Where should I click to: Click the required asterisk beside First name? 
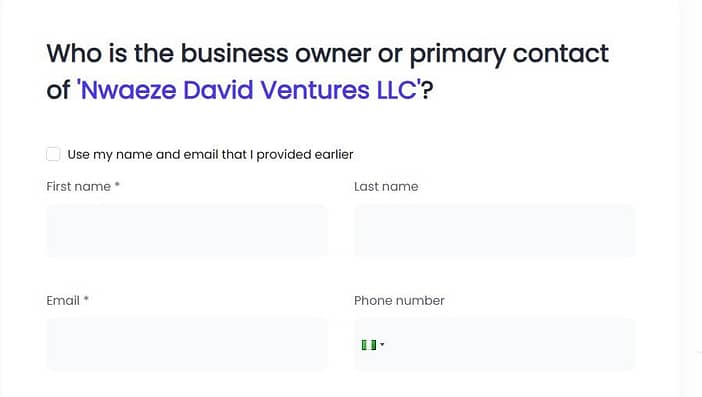[117, 184]
